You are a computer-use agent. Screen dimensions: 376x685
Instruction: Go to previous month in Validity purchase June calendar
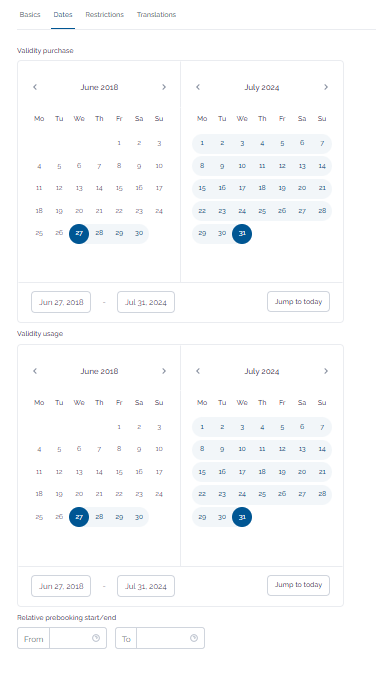pos(35,87)
